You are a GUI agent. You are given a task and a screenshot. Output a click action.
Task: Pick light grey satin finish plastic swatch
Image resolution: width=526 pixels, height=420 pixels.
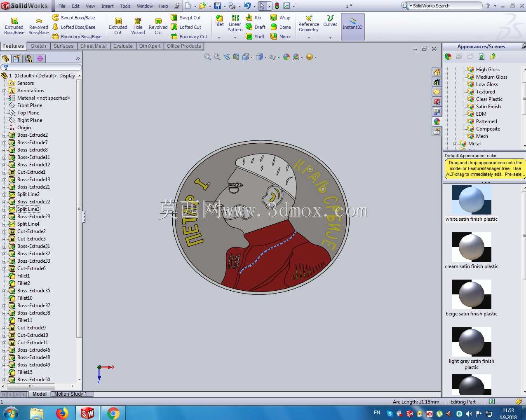click(472, 342)
